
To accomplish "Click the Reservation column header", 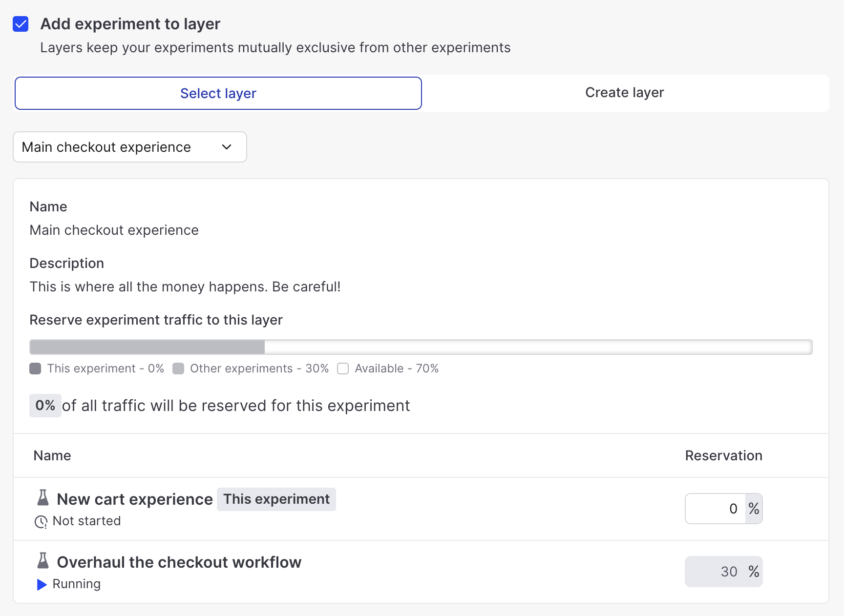I will pyautogui.click(x=723, y=455).
